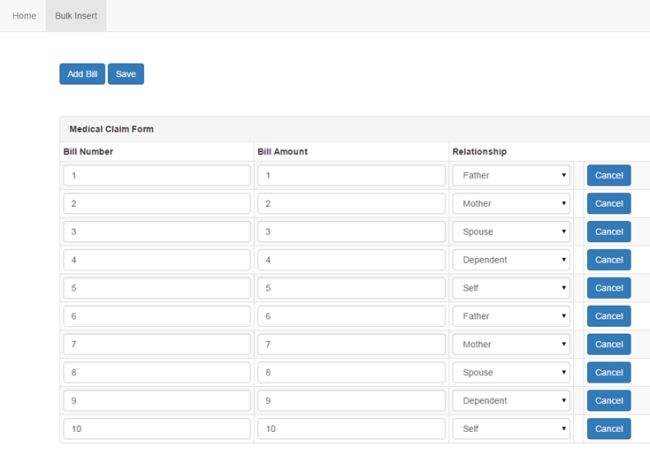Open Relationship dropdown for bill 2
The width and height of the screenshot is (650, 455).
(511, 204)
